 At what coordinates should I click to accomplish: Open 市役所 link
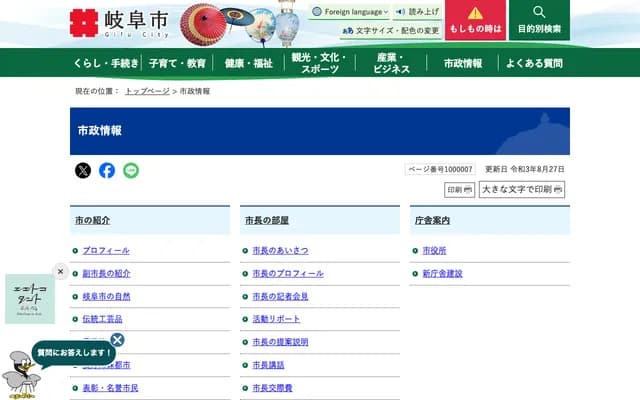tap(434, 251)
